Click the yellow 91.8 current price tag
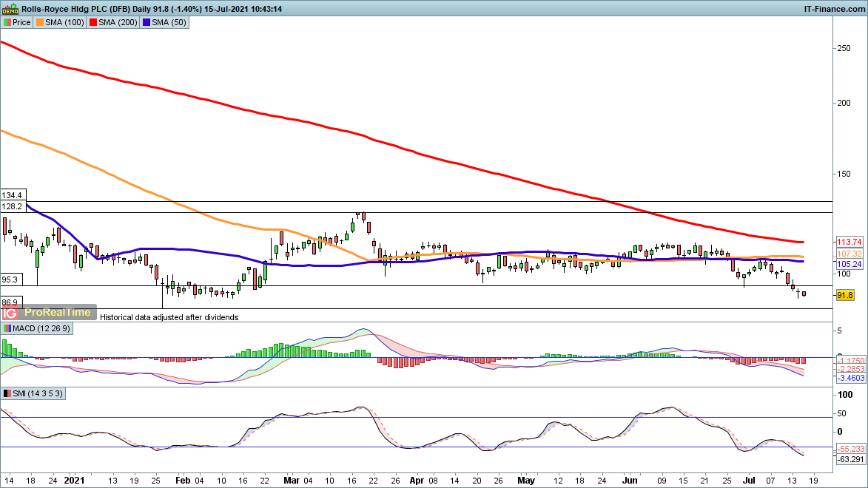This screenshot has height=488, width=868. point(845,295)
